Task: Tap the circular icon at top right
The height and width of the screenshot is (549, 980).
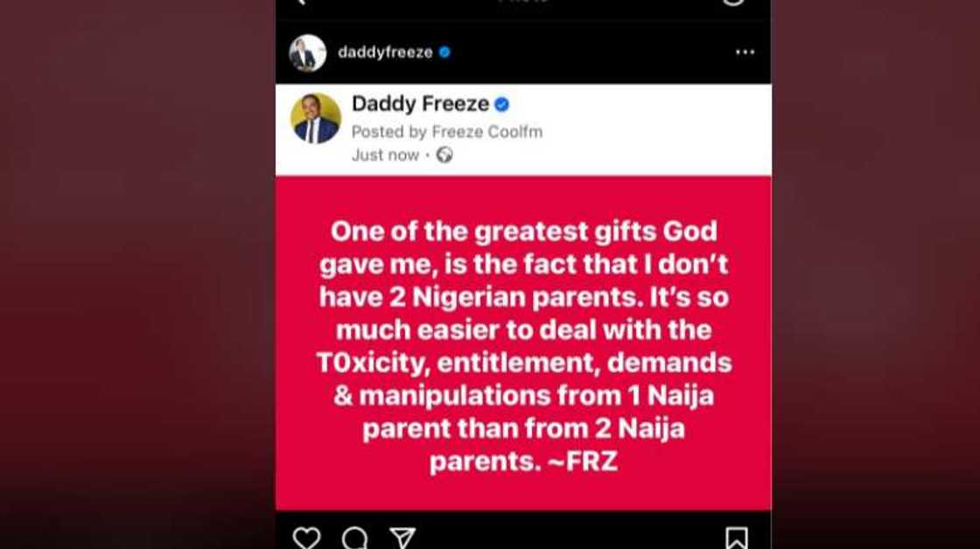Action: [x=733, y=3]
